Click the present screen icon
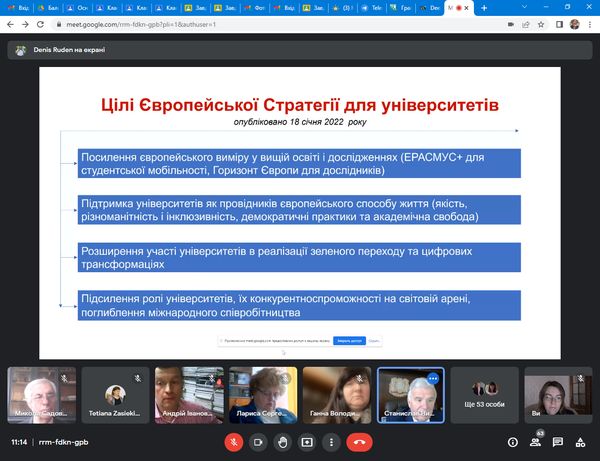Viewport: 600px width, 461px height. click(x=307, y=441)
